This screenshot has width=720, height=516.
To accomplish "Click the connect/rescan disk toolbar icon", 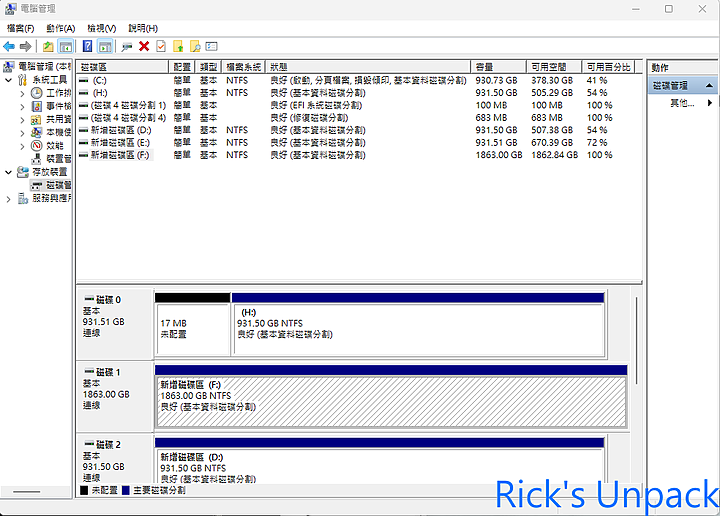I will click(x=127, y=46).
